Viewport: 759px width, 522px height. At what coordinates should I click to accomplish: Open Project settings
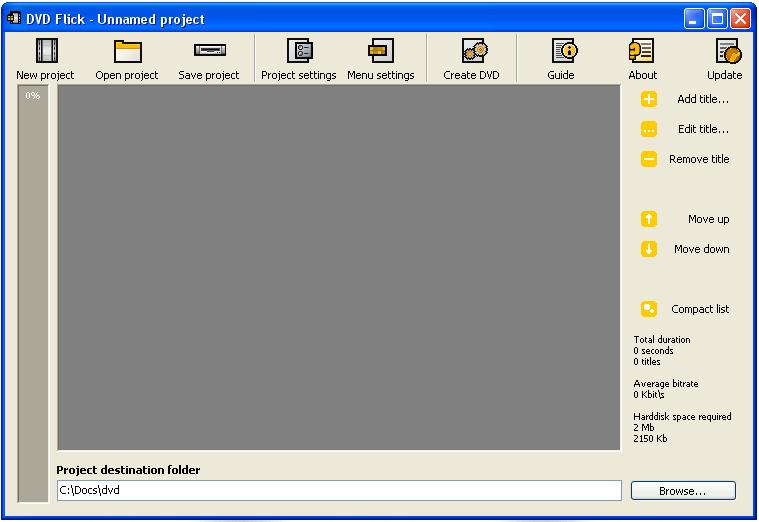click(299, 59)
